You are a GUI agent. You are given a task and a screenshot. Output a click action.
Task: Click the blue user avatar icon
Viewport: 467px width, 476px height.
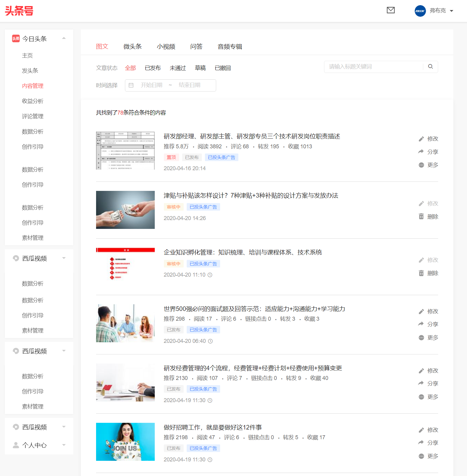420,11
